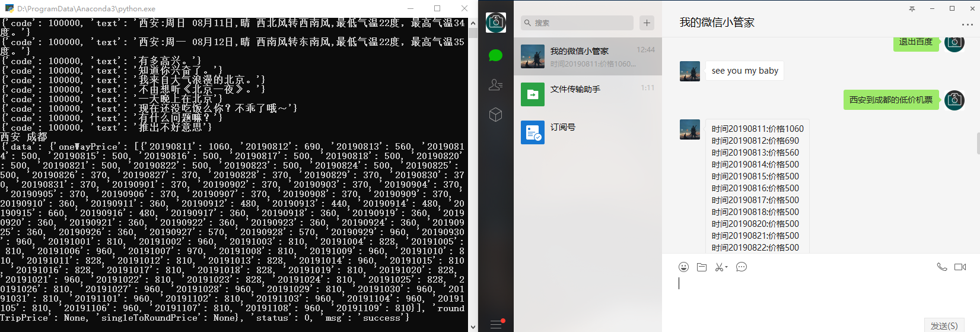Click the line 时间20190811:价格1060
This screenshot has width=980, height=332.
coord(758,129)
